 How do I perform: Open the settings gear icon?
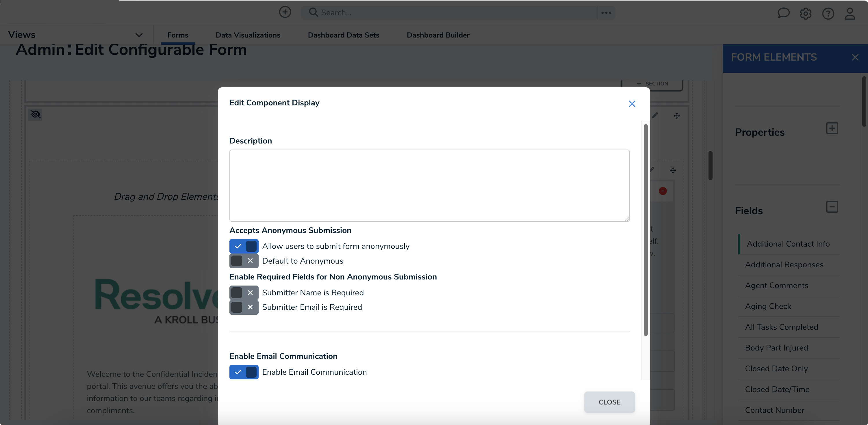click(805, 14)
